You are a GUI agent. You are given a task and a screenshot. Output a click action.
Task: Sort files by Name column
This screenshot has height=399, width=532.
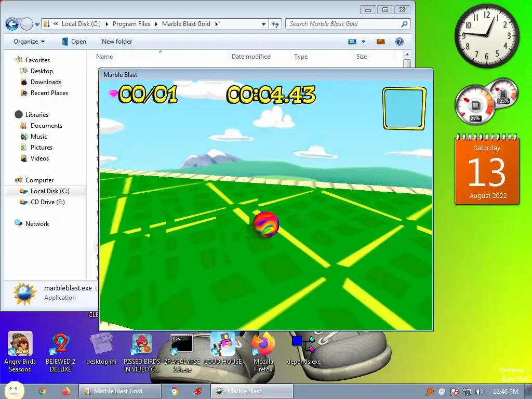(x=104, y=56)
